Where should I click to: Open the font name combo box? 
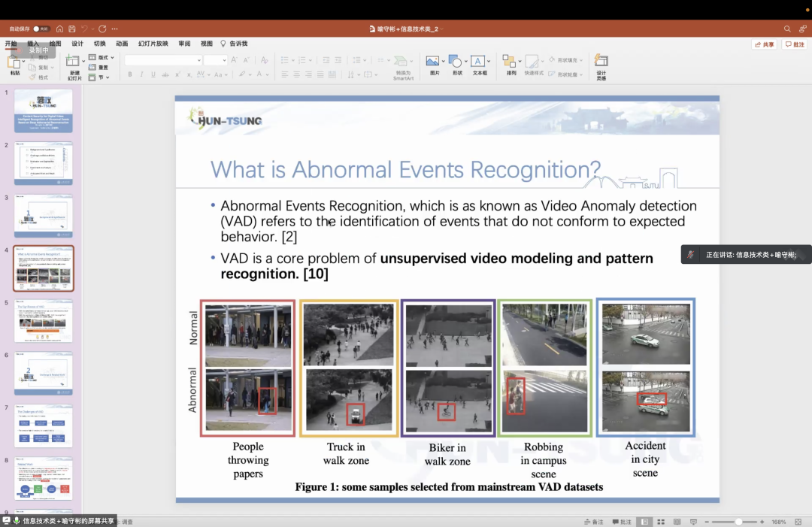point(163,60)
